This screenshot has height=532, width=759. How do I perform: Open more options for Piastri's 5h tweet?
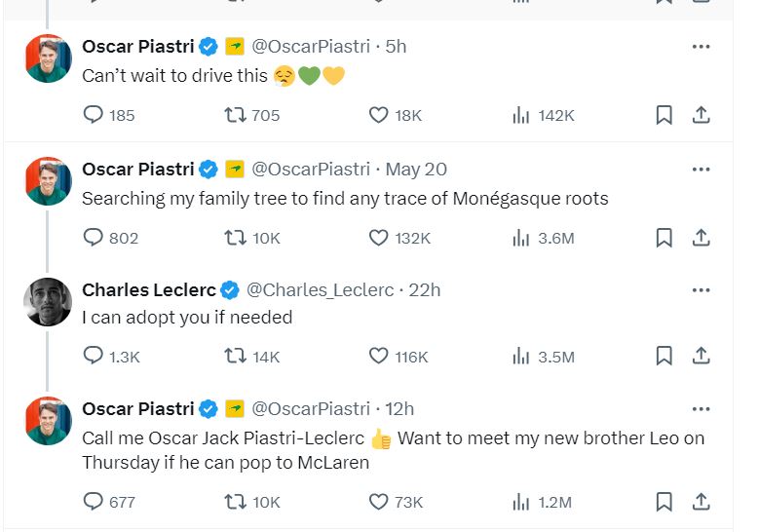coord(701,47)
